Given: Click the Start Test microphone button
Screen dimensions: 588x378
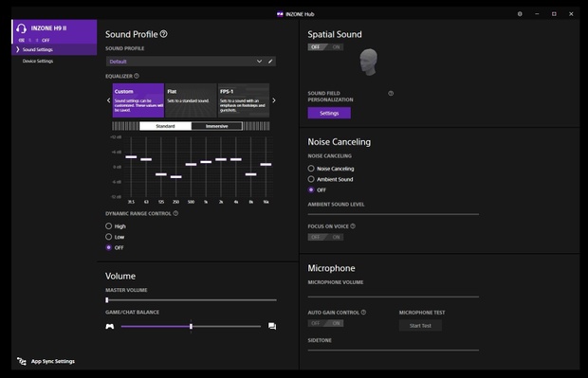Looking at the screenshot, I should coord(420,326).
